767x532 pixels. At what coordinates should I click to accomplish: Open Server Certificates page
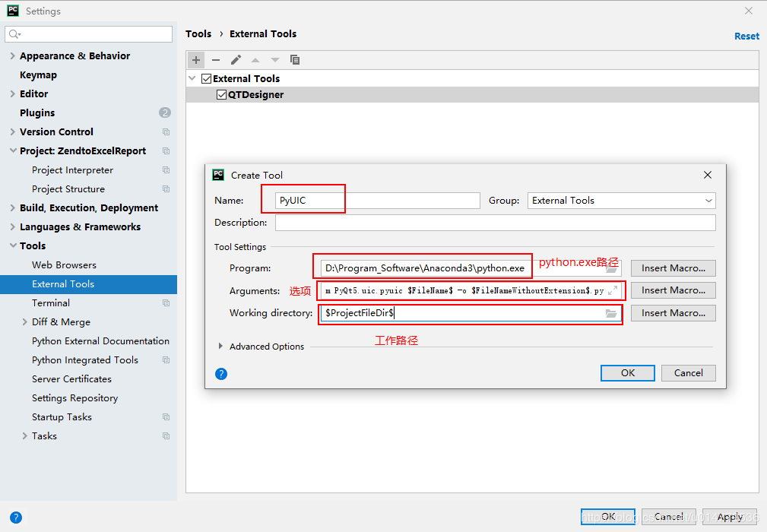(x=71, y=379)
